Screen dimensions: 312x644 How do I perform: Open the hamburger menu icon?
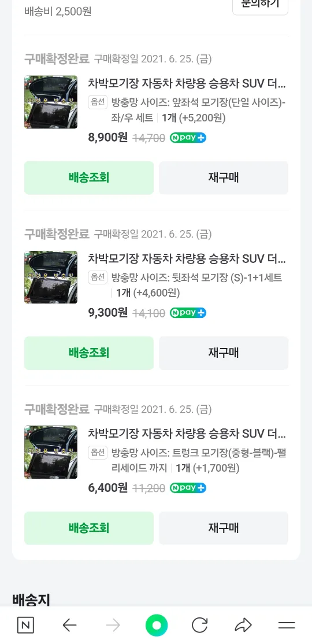287,626
